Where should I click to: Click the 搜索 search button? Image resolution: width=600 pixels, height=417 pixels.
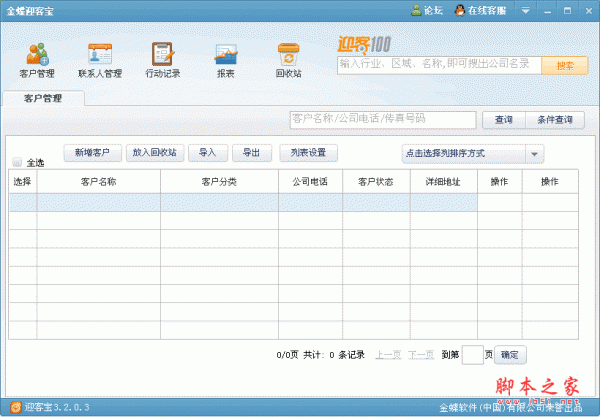[565, 65]
